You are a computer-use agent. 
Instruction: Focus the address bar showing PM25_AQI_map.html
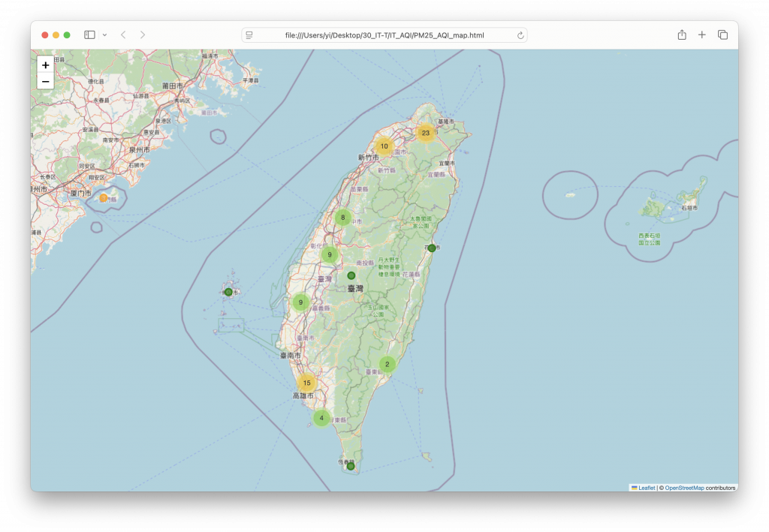[384, 35]
